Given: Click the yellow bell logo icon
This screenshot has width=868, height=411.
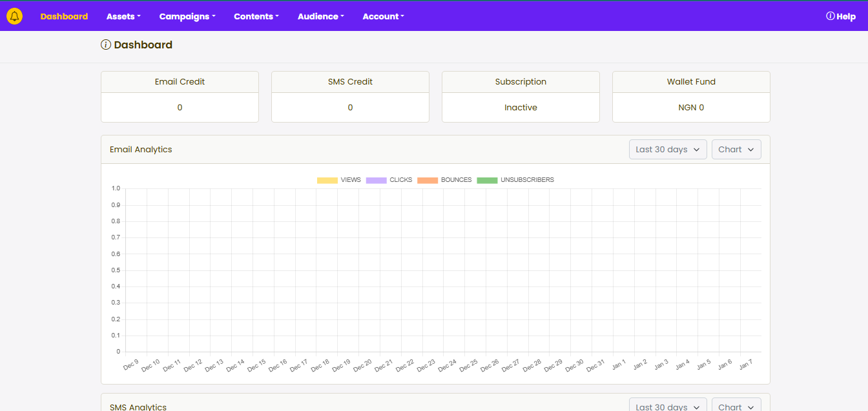Looking at the screenshot, I should (14, 16).
